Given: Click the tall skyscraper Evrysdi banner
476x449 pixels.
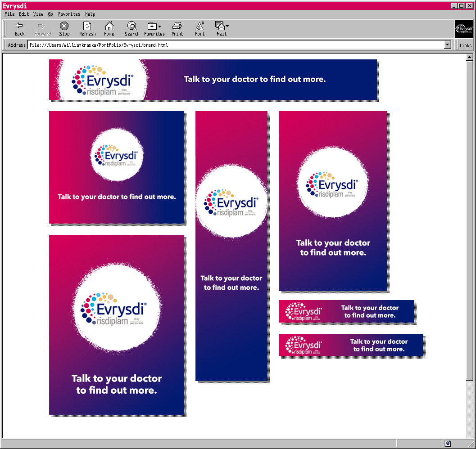Looking at the screenshot, I should [x=231, y=246].
